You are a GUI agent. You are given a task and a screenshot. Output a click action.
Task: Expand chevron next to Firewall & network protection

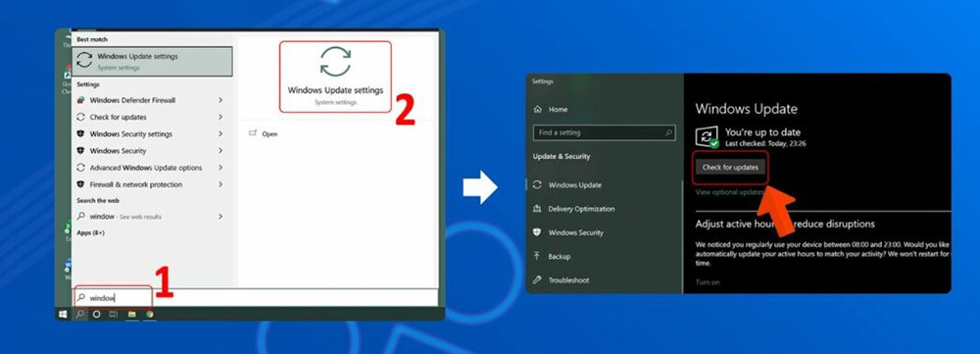220,184
